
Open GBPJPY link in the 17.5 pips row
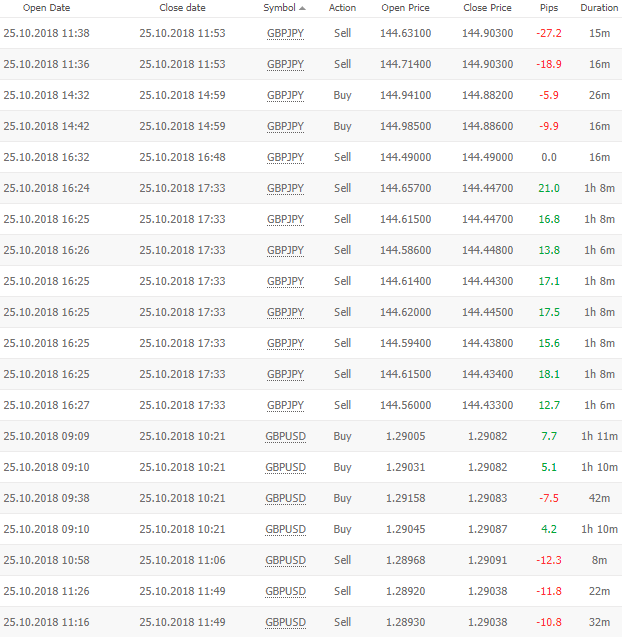tap(285, 312)
